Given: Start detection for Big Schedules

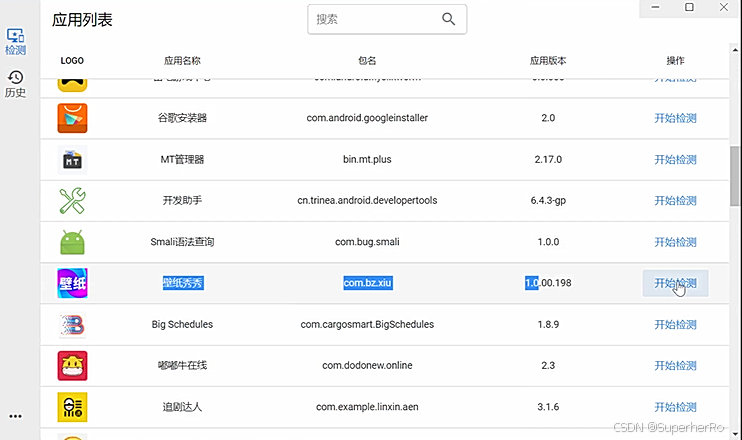Looking at the screenshot, I should click(x=675, y=325).
